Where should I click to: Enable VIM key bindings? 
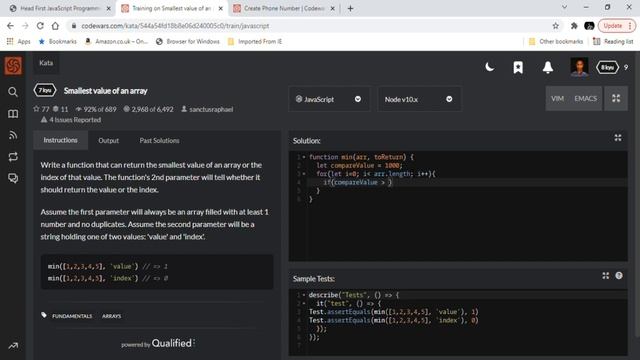[x=557, y=98]
